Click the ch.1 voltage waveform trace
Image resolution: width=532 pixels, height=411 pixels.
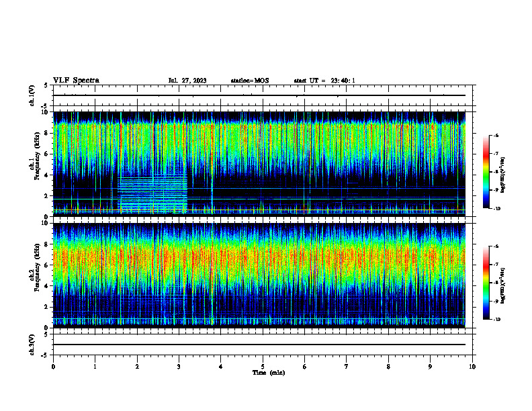(x=259, y=95)
